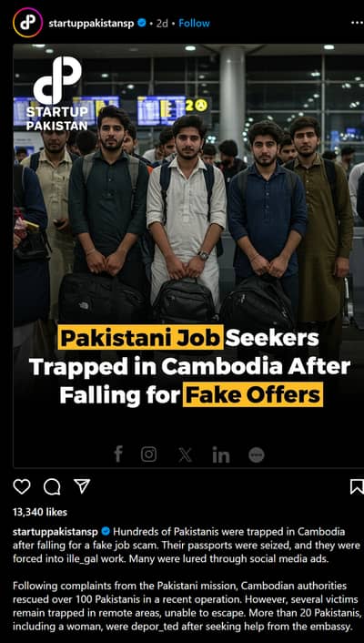Image resolution: width=364 pixels, height=643 pixels.
Task: View the 13,340 likes list
Action: pyautogui.click(x=40, y=512)
